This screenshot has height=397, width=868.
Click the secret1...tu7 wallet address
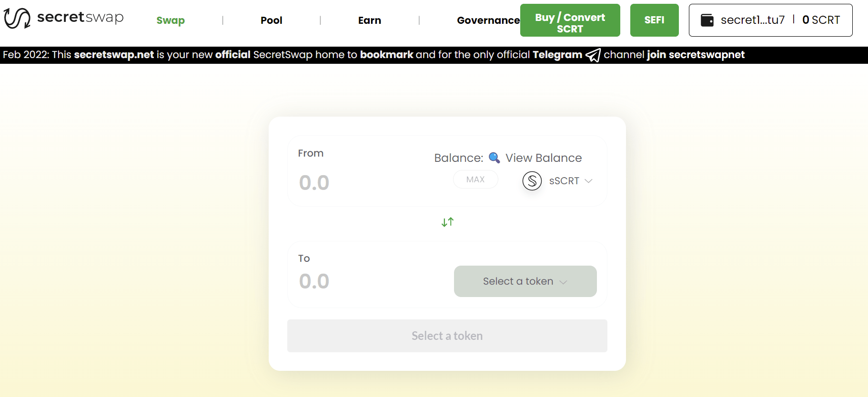[752, 20]
